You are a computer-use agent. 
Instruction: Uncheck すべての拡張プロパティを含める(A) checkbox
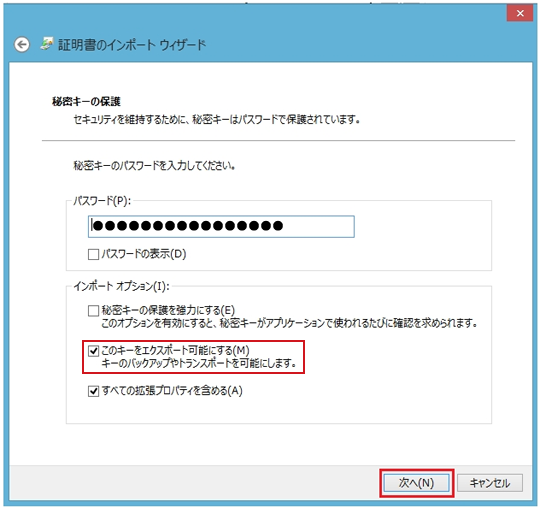pos(93,391)
